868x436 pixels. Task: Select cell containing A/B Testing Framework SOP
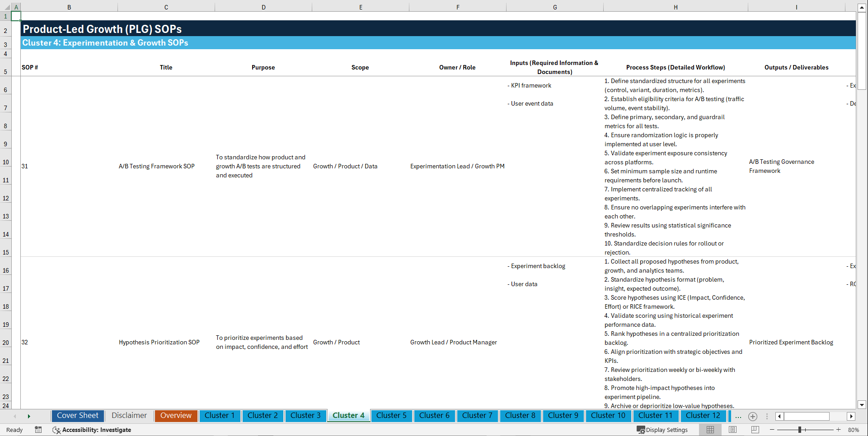tap(157, 166)
